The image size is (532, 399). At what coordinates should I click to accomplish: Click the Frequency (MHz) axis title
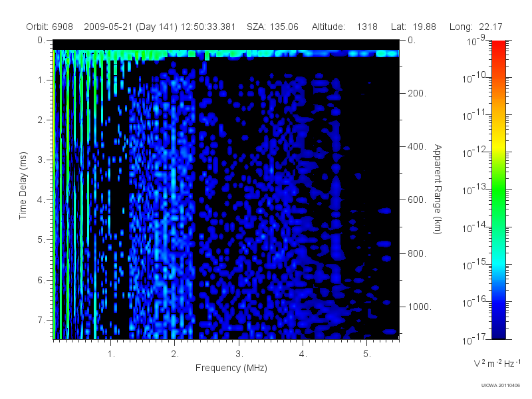tap(231, 368)
